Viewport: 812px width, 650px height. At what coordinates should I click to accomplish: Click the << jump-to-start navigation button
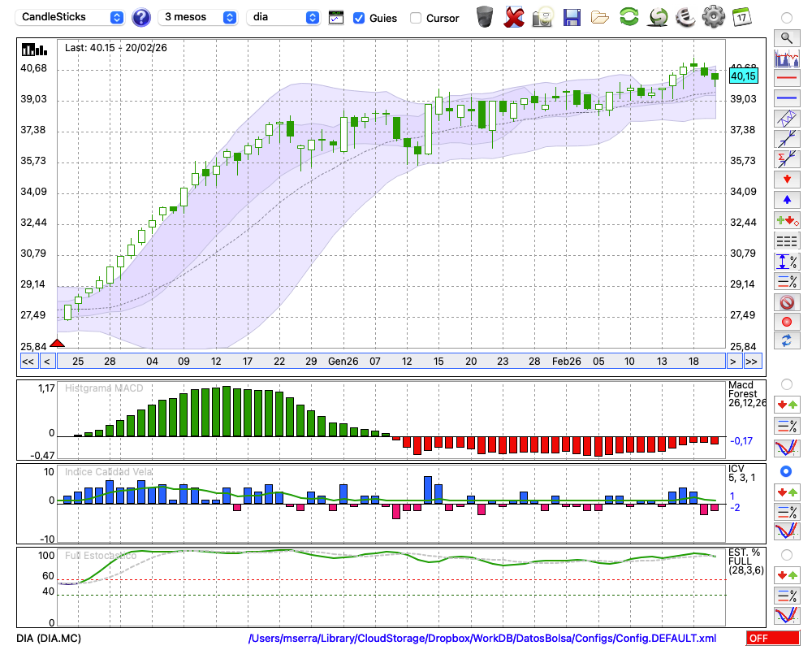28,362
